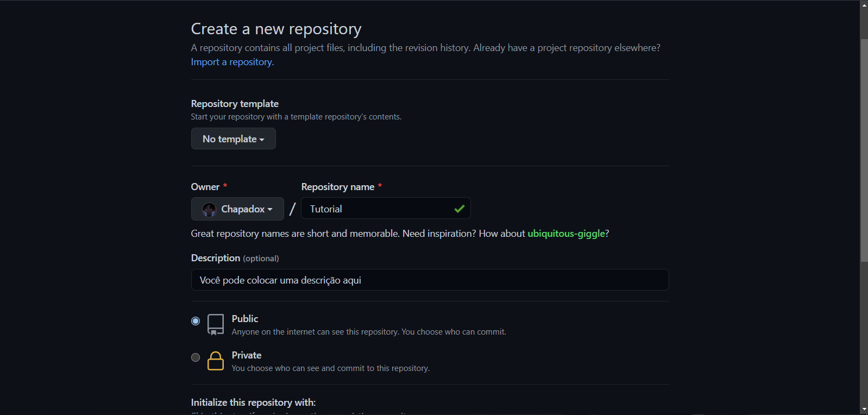Click the Import a repository link

(x=232, y=62)
